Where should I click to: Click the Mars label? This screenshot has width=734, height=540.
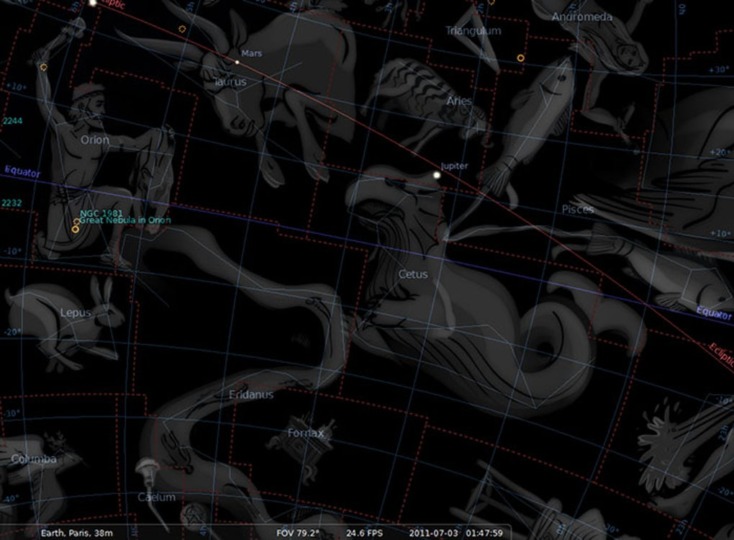point(252,53)
